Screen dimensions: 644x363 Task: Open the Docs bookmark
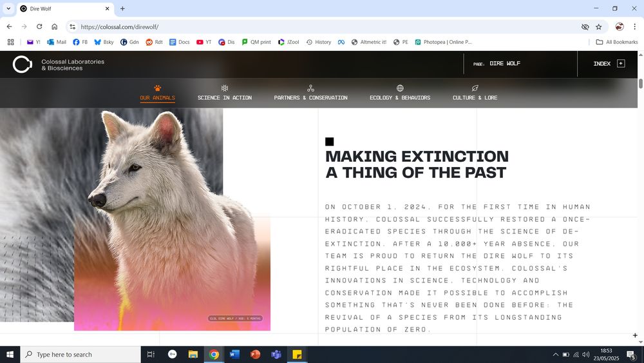(180, 42)
